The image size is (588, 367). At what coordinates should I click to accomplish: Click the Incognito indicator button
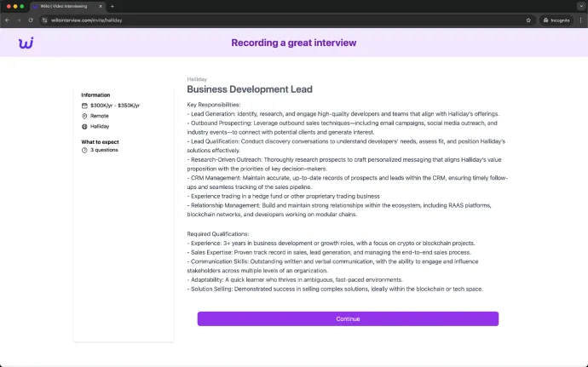coord(556,20)
